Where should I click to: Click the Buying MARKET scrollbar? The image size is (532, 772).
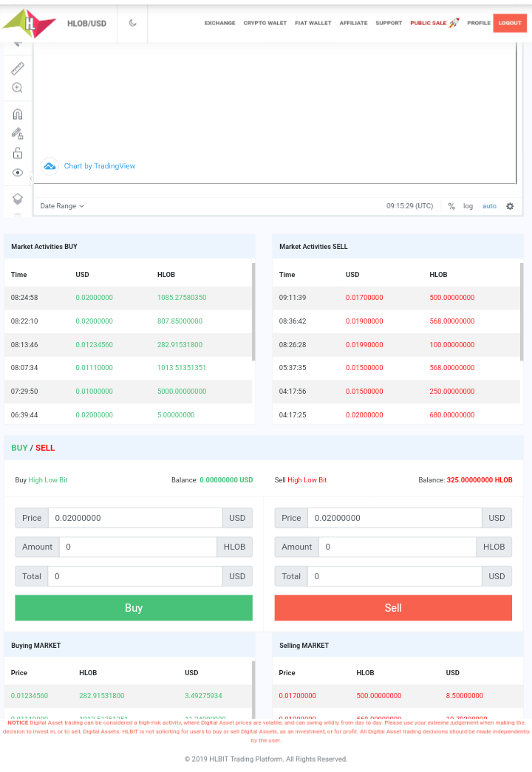click(253, 689)
